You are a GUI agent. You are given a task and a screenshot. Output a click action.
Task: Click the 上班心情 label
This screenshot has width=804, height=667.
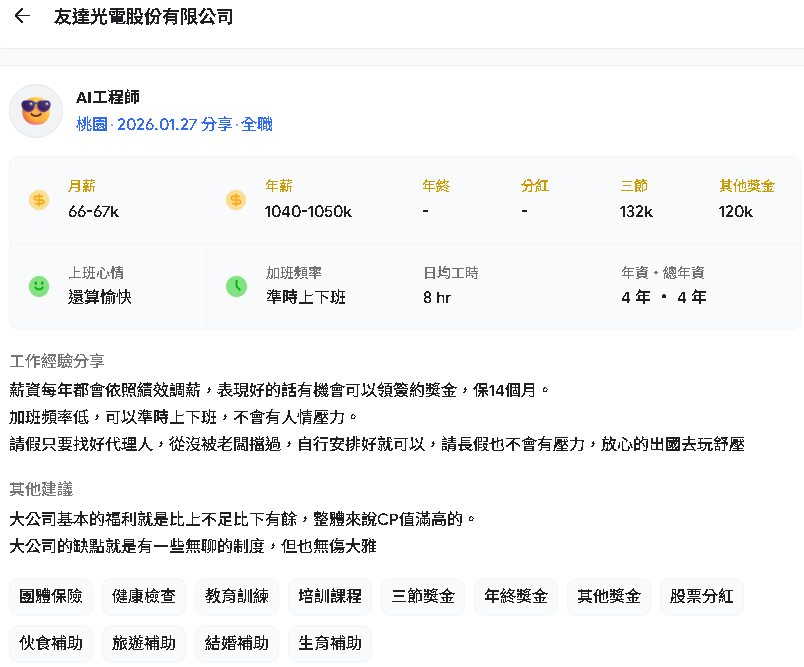96,273
